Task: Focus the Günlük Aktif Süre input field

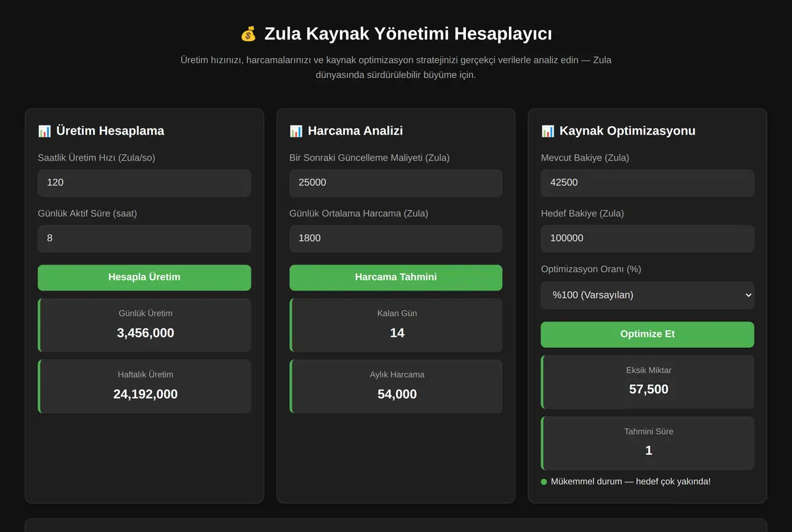Action: (x=145, y=238)
